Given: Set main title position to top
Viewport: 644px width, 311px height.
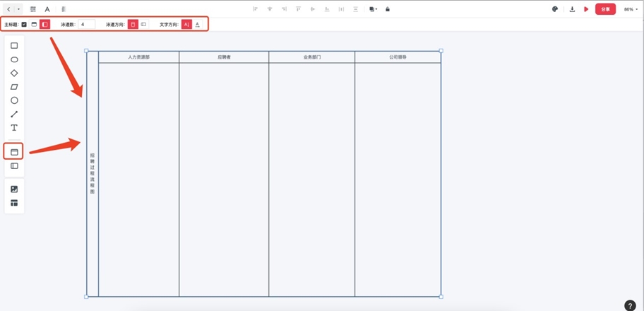Looking at the screenshot, I should (34, 24).
